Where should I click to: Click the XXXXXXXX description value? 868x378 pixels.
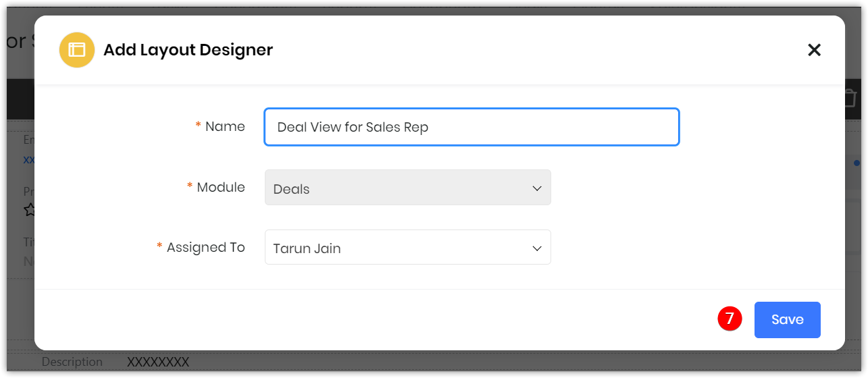click(x=158, y=362)
